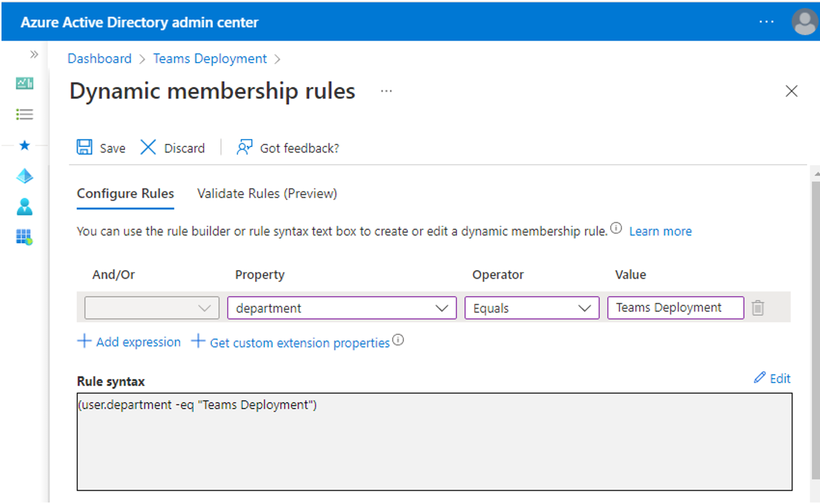Click the vertical scrollbar on the right

816,329
